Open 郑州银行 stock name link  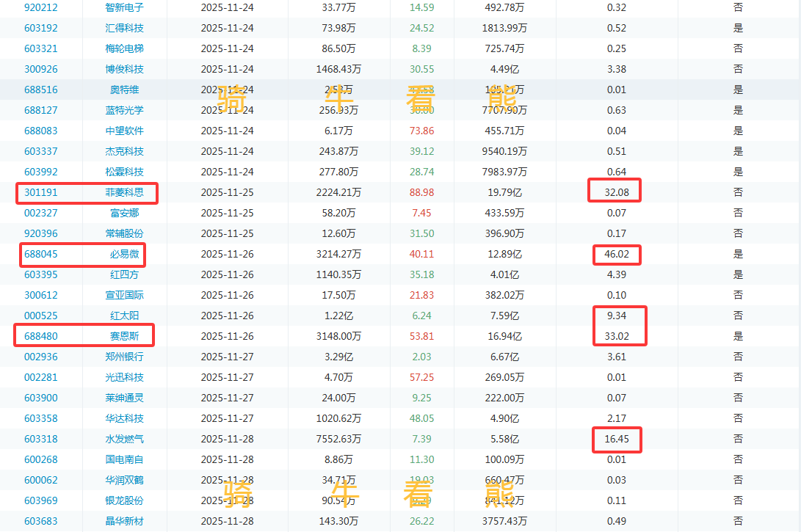click(124, 357)
